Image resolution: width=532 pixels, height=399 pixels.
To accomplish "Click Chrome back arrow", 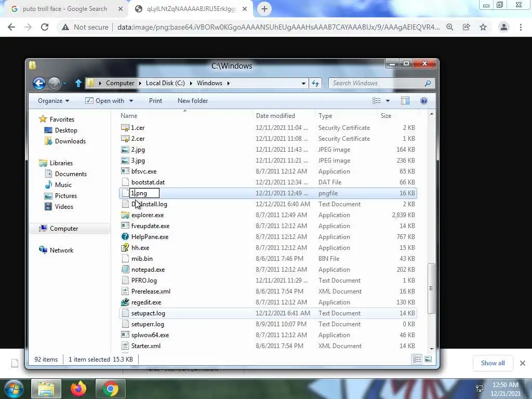I will tap(11, 27).
